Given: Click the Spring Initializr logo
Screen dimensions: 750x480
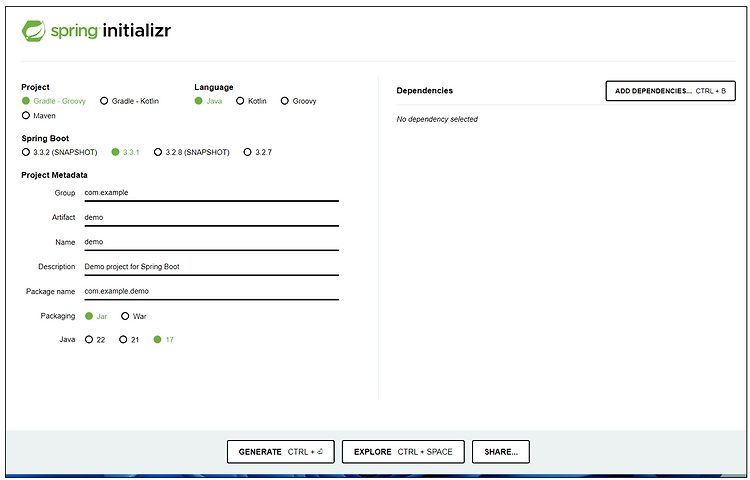Looking at the screenshot, I should click(x=96, y=31).
